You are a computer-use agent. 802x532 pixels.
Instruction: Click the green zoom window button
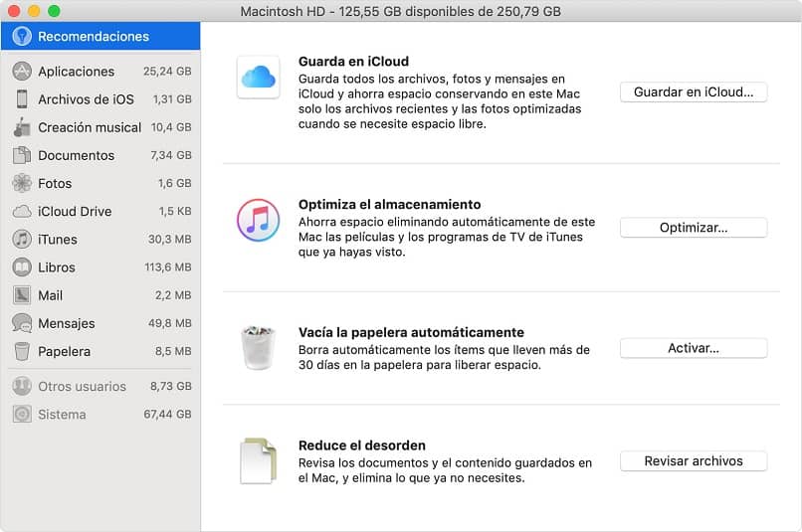click(x=54, y=11)
